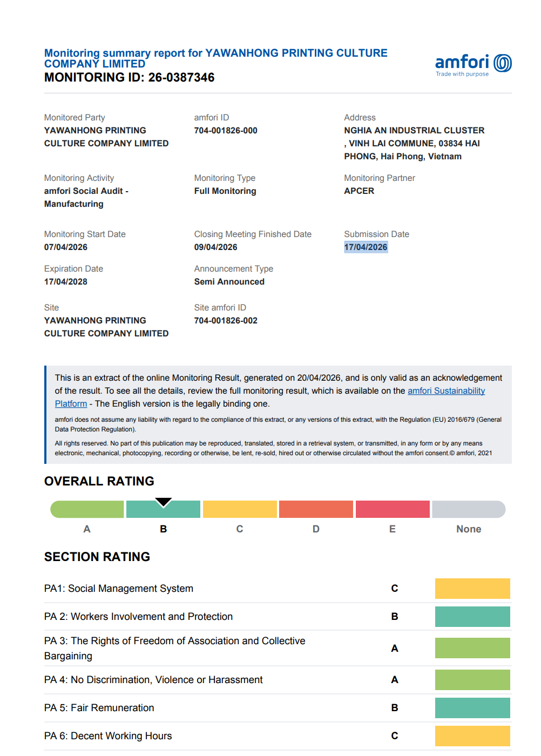This screenshot has width=541, height=756.
Task: Click the Expiration Date 17/04/2028
Action: [x=66, y=282]
